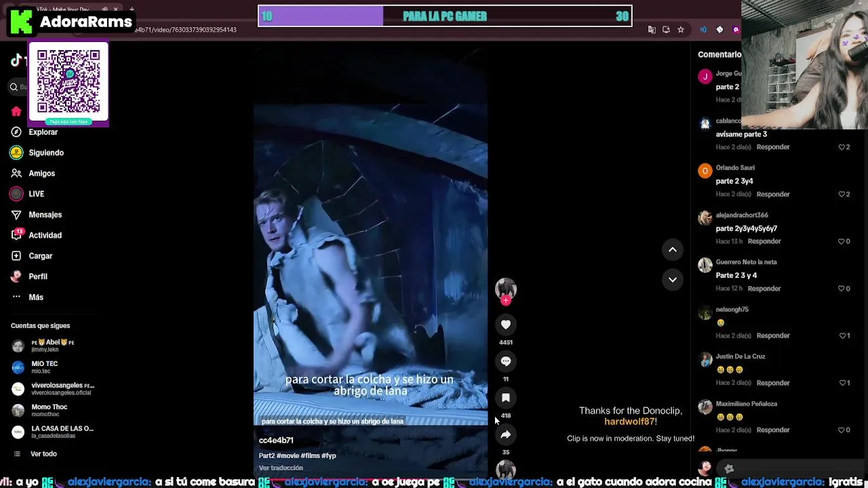Reply to Maximiliano Peñaloza's comment

pyautogui.click(x=773, y=430)
